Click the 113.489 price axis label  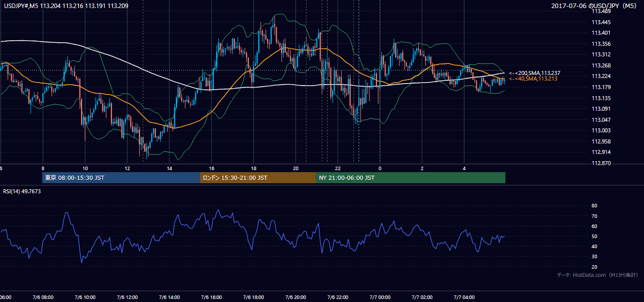tap(601, 12)
